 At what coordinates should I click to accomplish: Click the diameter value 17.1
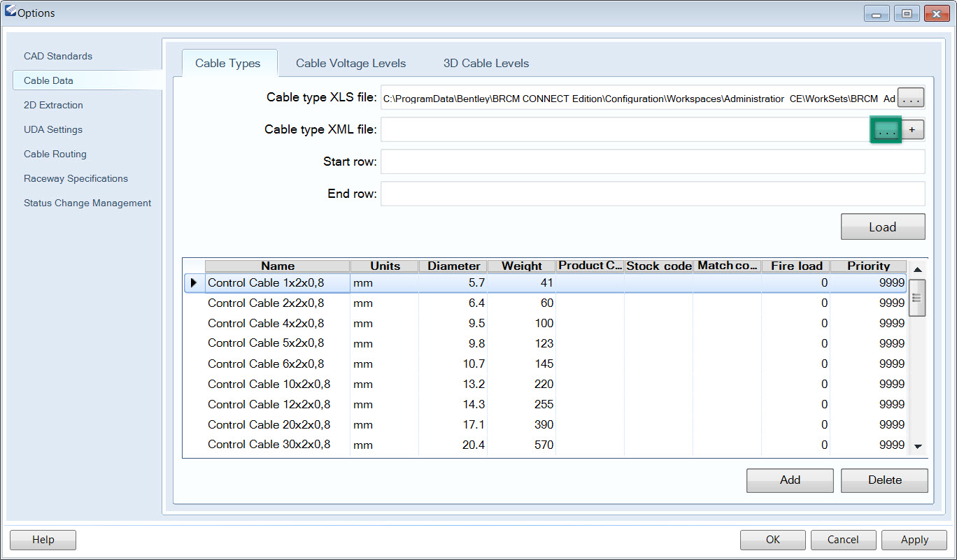pos(474,424)
